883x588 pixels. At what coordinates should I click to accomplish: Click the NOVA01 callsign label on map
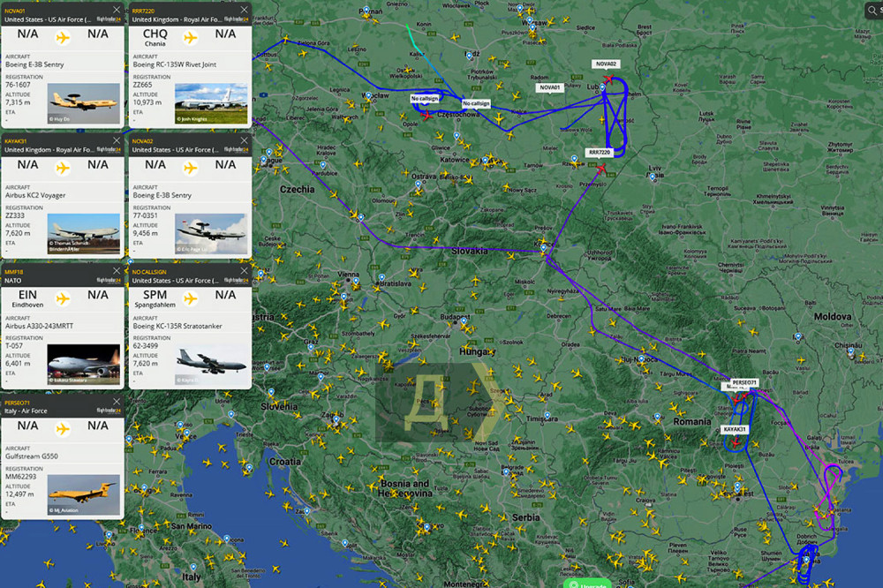(549, 88)
